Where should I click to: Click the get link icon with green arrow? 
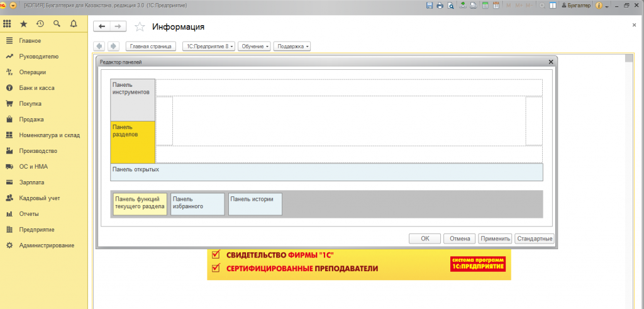pos(464,6)
